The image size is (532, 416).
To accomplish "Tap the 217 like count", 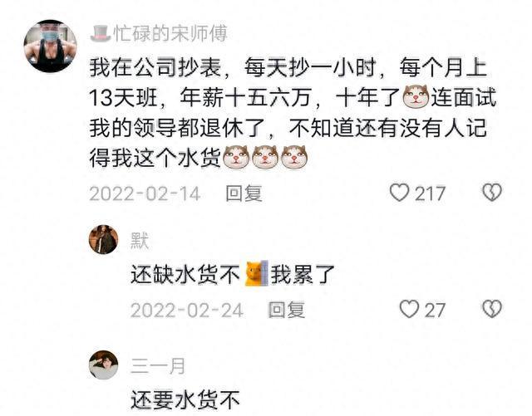I will point(430,193).
